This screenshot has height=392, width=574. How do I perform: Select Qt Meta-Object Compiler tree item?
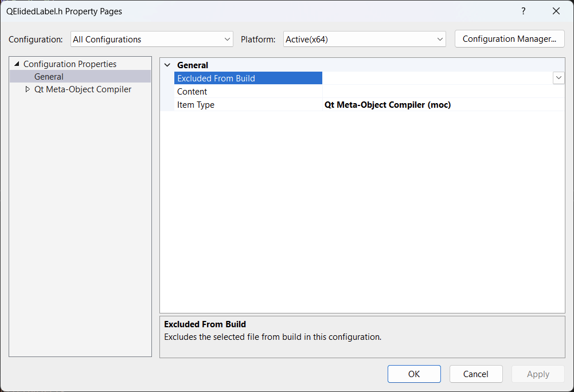click(83, 89)
